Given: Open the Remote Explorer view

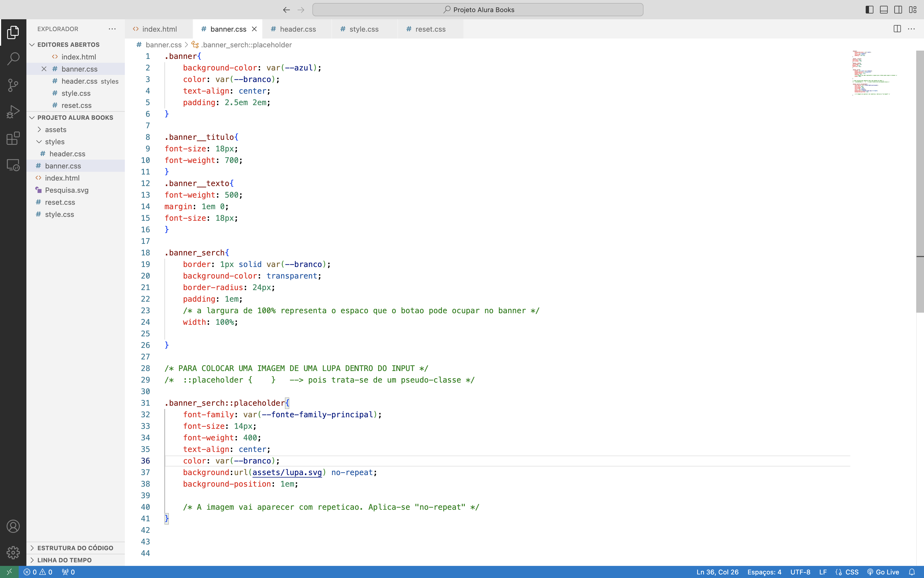Looking at the screenshot, I should click(x=13, y=165).
